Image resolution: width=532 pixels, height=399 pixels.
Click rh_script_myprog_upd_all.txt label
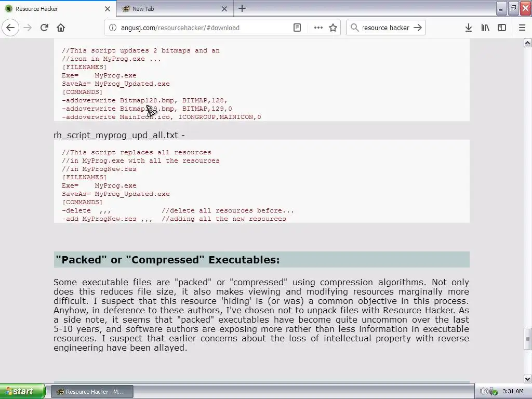point(119,135)
